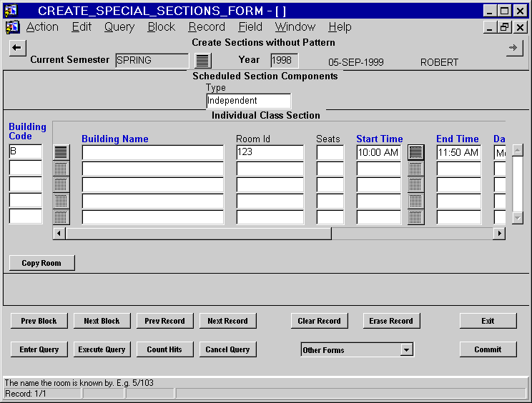This screenshot has width=532, height=403.
Task: Open Start Time list icon in fifth row
Action: (x=415, y=217)
